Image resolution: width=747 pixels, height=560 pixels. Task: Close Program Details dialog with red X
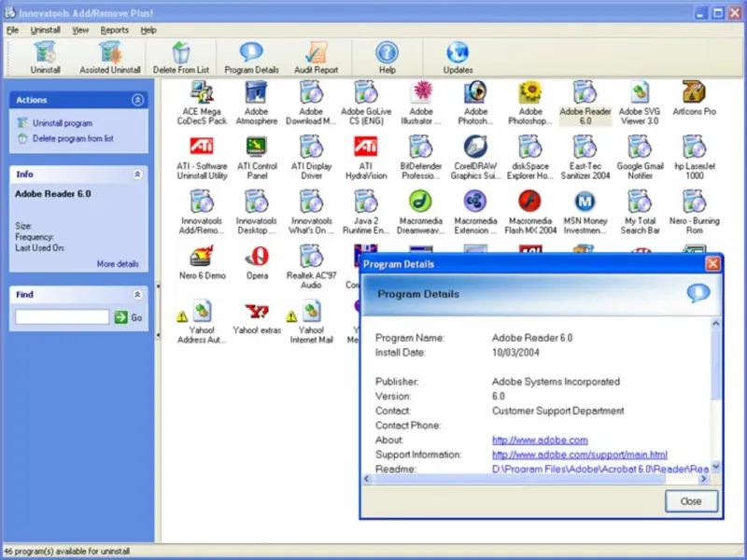tap(712, 264)
